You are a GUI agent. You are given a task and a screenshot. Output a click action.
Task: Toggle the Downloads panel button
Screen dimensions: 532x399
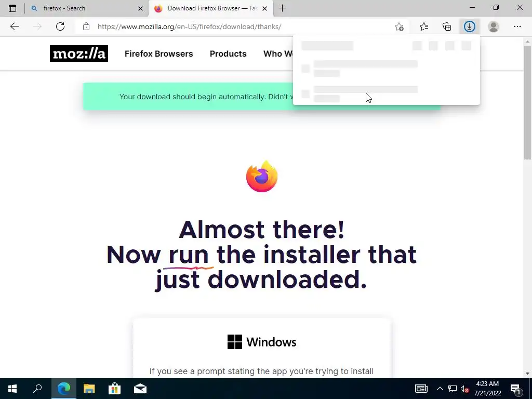pos(470,26)
